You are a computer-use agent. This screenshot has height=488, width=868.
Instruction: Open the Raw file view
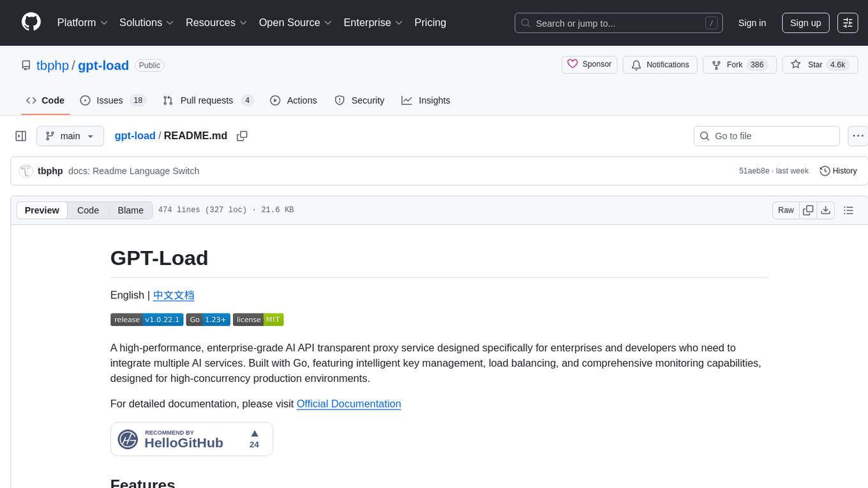pyautogui.click(x=786, y=210)
